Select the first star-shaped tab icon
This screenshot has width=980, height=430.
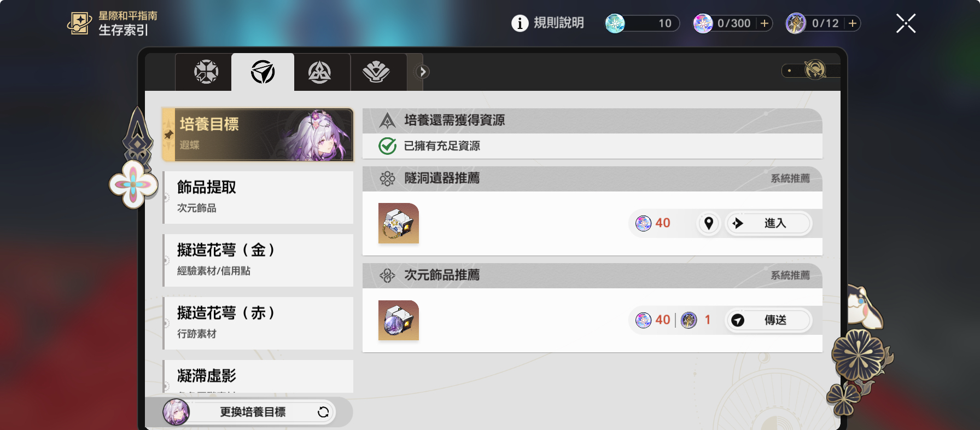pyautogui.click(x=206, y=72)
